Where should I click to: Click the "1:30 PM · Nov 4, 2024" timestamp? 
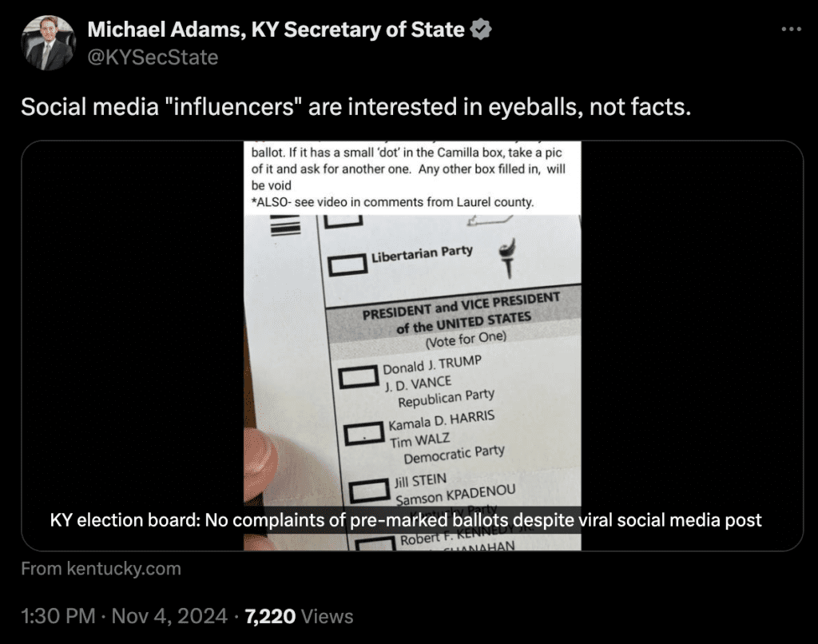pyautogui.click(x=126, y=616)
